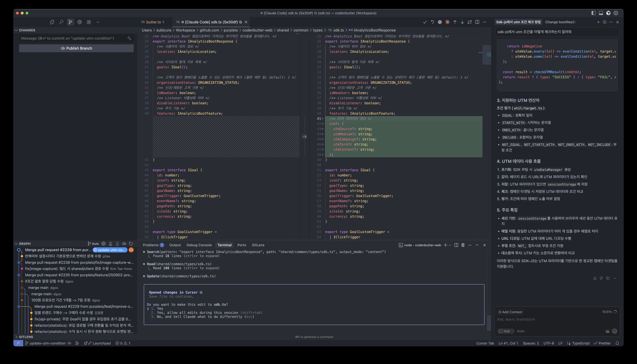Switch to the Ports panel tab
The height and width of the screenshot is (364, 637).
point(241,245)
